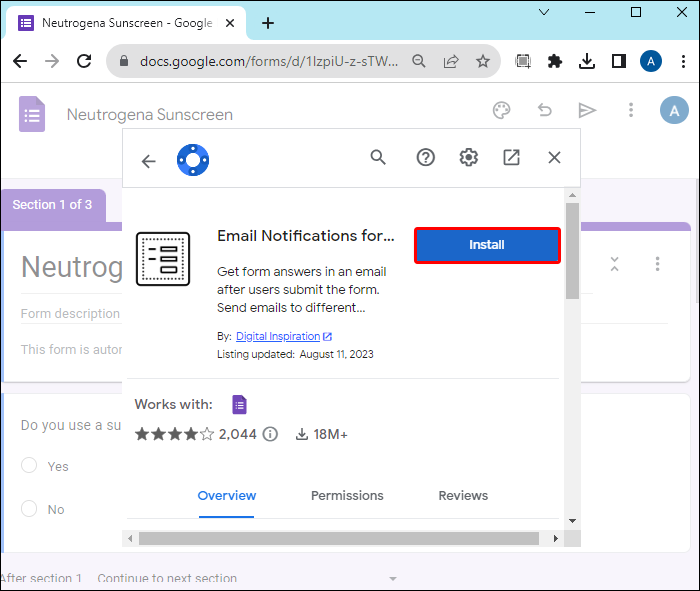Click the rating info icon beside 2,044
This screenshot has width=700, height=591.
pyautogui.click(x=270, y=434)
